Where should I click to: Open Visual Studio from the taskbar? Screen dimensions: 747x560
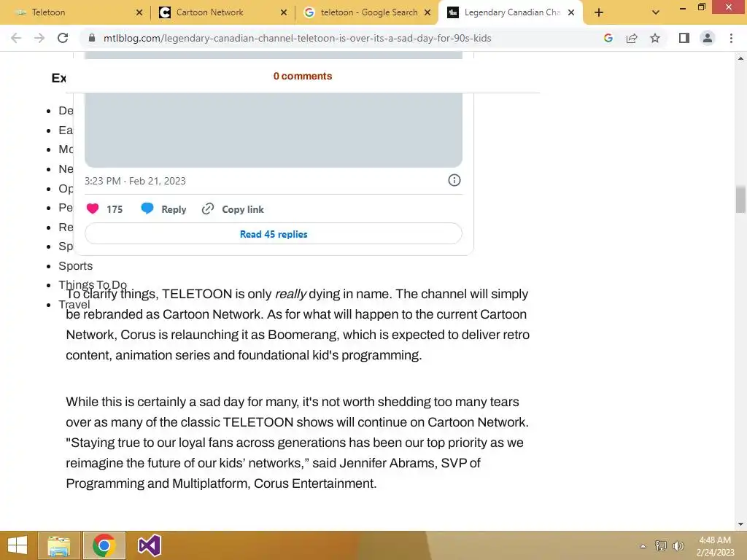pos(149,545)
